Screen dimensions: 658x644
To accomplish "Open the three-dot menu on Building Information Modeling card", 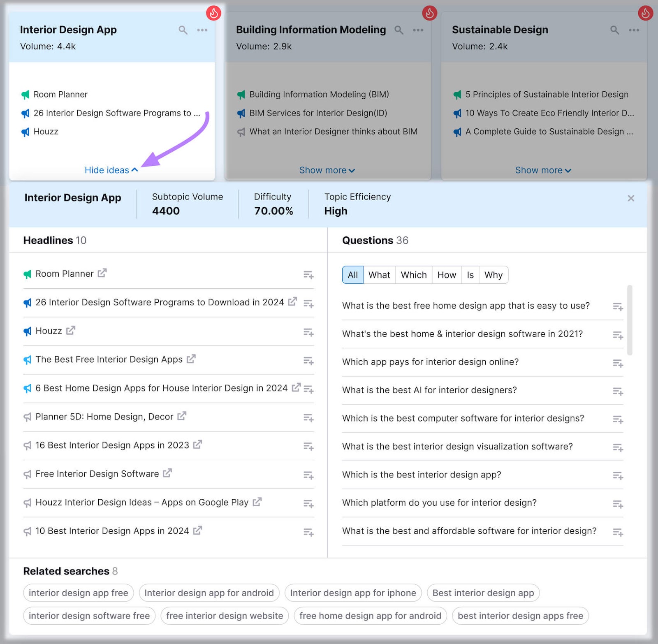I will pyautogui.click(x=418, y=30).
